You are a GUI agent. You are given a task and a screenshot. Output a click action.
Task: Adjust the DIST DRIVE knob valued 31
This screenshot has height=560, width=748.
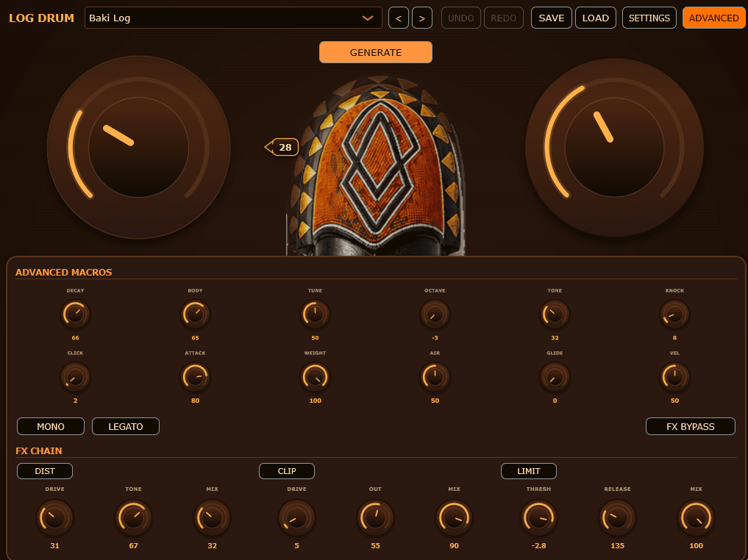pos(55,517)
